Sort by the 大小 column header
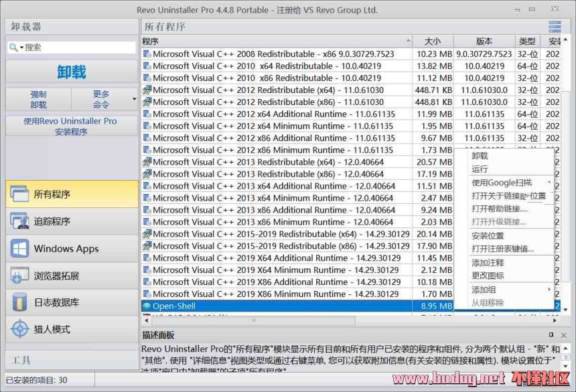Image resolution: width=576 pixels, height=392 pixels. 433,41
